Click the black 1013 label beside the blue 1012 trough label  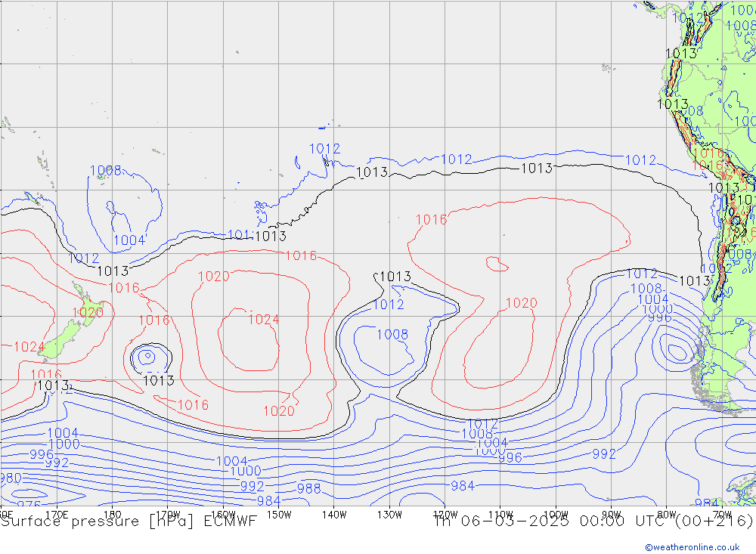click(x=395, y=277)
